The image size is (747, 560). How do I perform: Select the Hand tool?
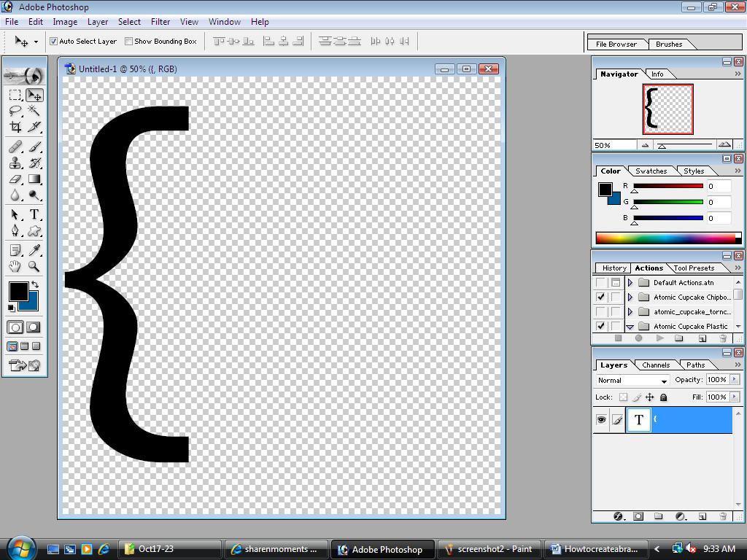[15, 266]
